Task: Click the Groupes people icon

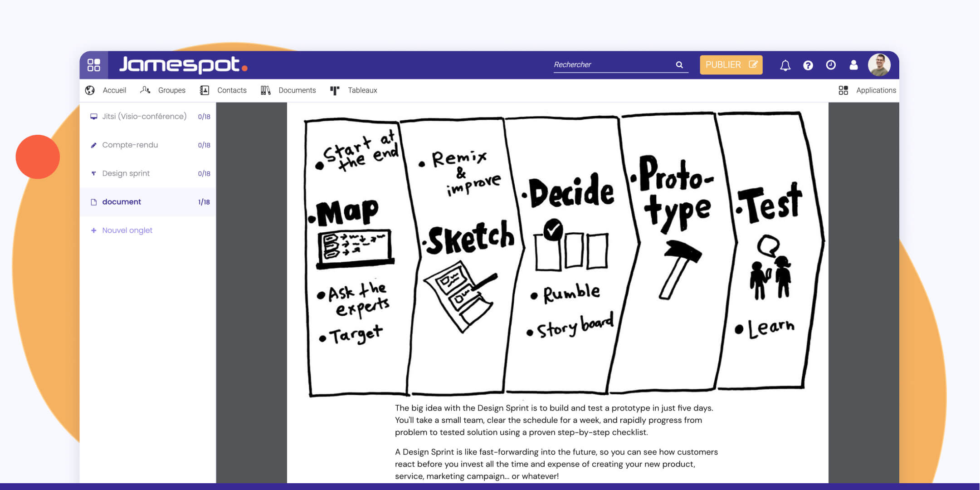Action: point(145,90)
